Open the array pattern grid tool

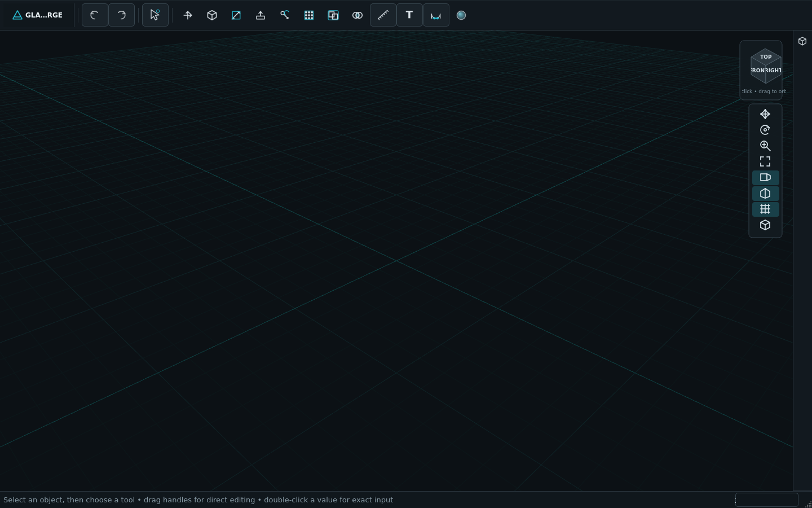coord(309,15)
